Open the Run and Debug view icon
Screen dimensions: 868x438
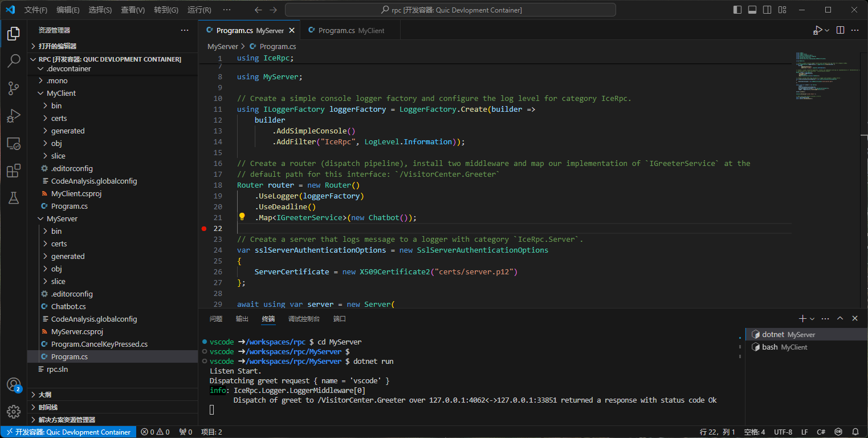coord(14,116)
